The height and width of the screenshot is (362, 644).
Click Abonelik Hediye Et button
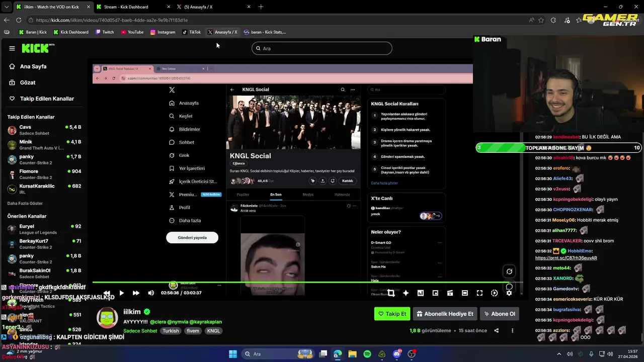pyautogui.click(x=445, y=314)
